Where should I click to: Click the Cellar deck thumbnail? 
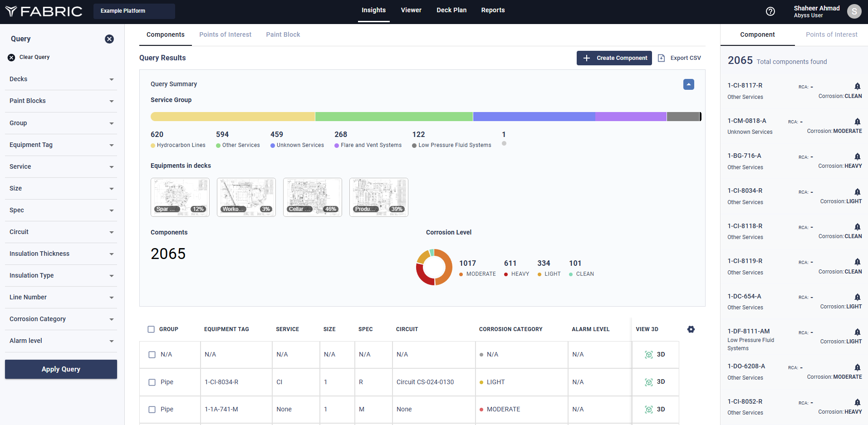click(312, 197)
